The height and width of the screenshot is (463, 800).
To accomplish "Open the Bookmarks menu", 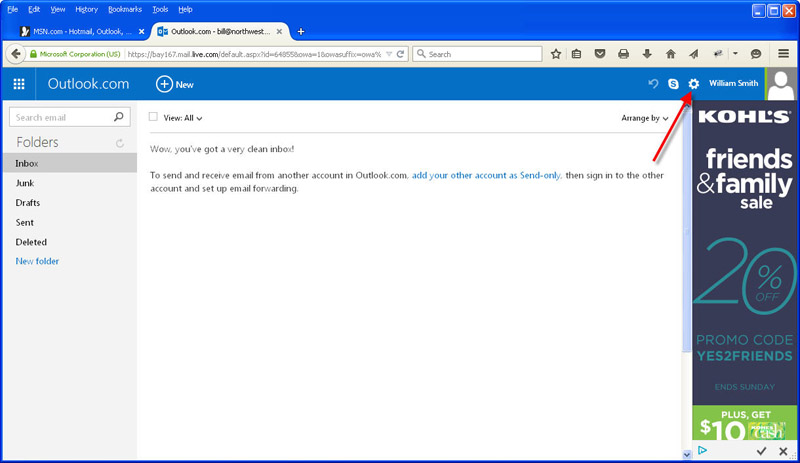I will click(125, 9).
